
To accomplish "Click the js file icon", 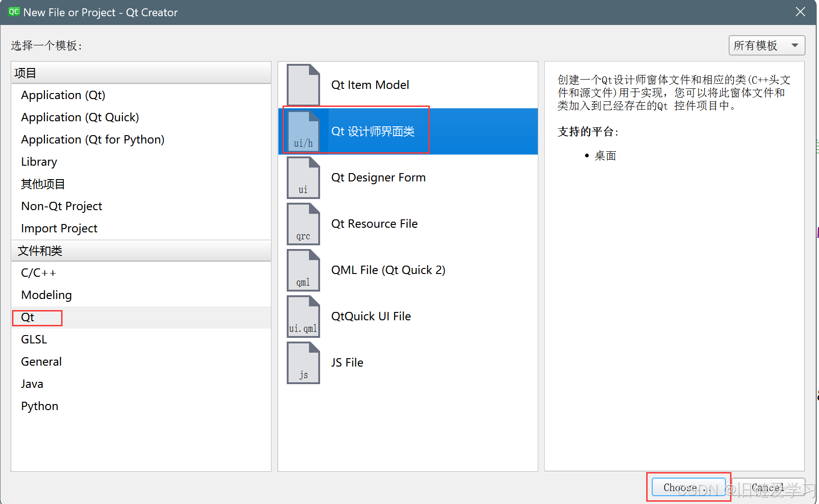I will pos(303,362).
